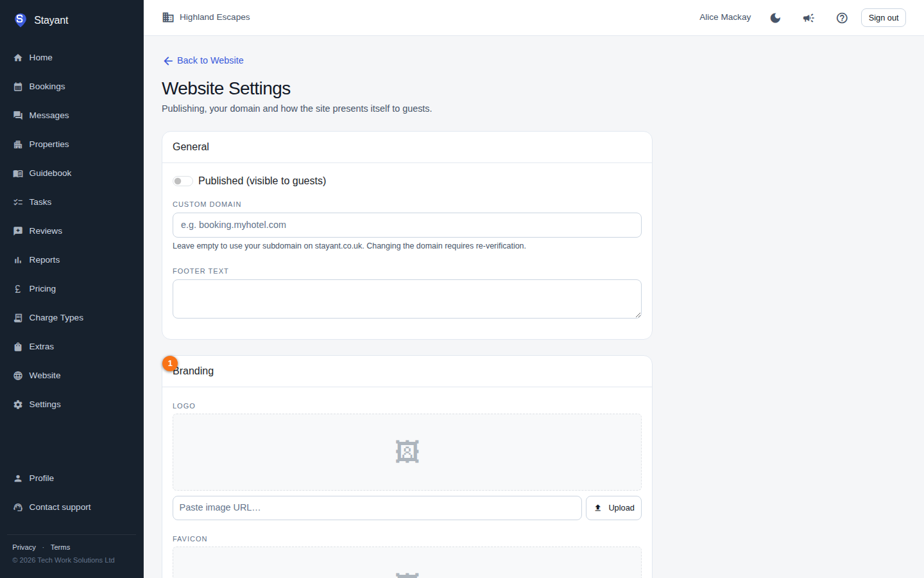Click the Extras bag icon
The height and width of the screenshot is (578, 924).
[x=18, y=347]
